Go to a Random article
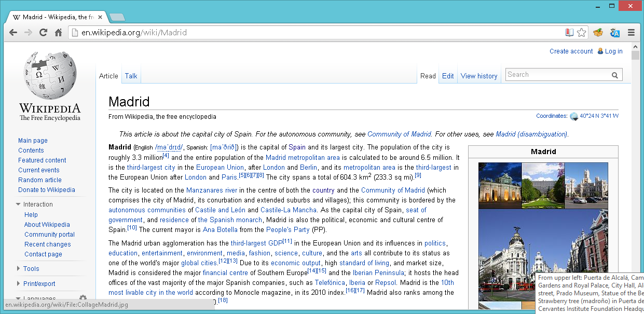 (x=40, y=180)
